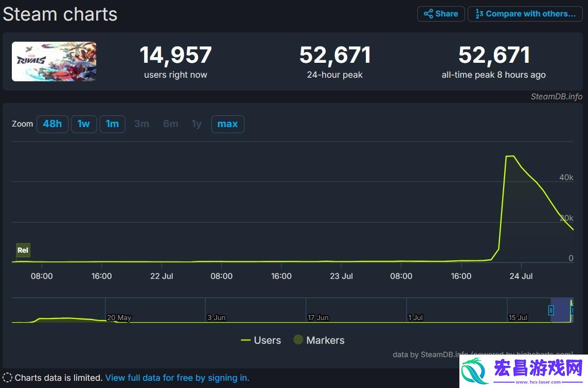Pick the 1y zoom range

(x=197, y=124)
